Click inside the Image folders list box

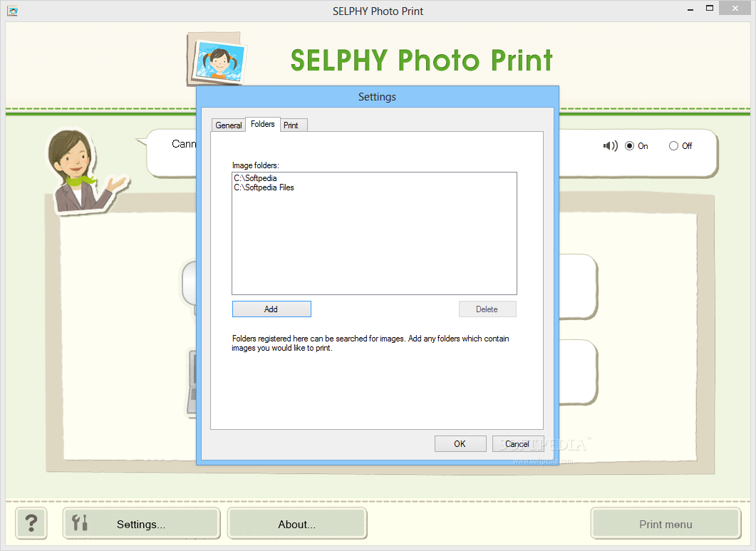(x=374, y=233)
